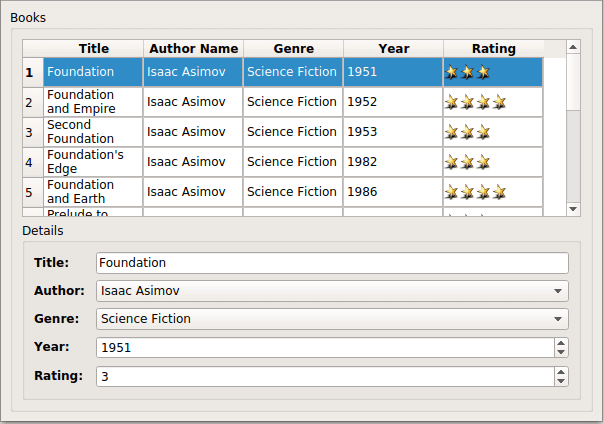Screen dimensions: 604x424
Task: Select the Foundation's Edge title cell
Action: [x=92, y=162]
